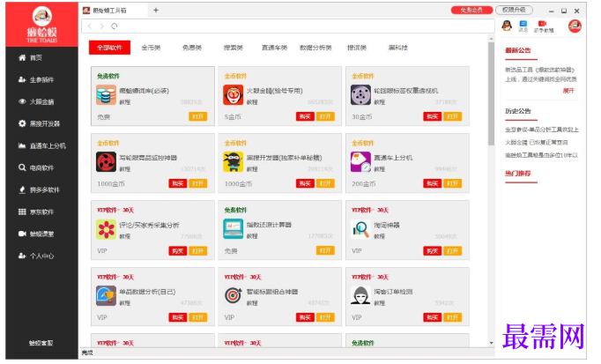Click the scrollbar down arrow
The image size is (601, 364).
click(x=491, y=343)
